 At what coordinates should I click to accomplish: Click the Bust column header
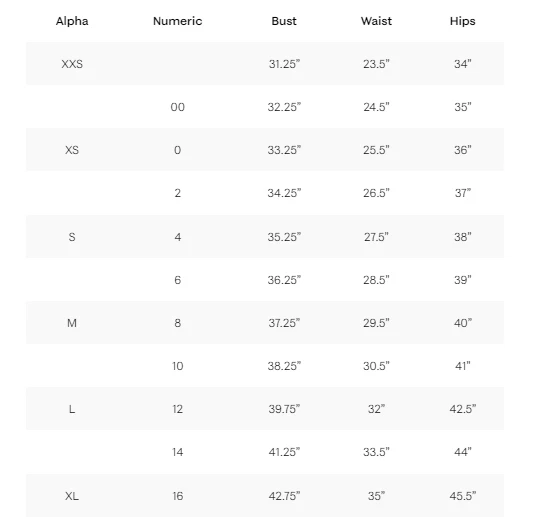(284, 21)
